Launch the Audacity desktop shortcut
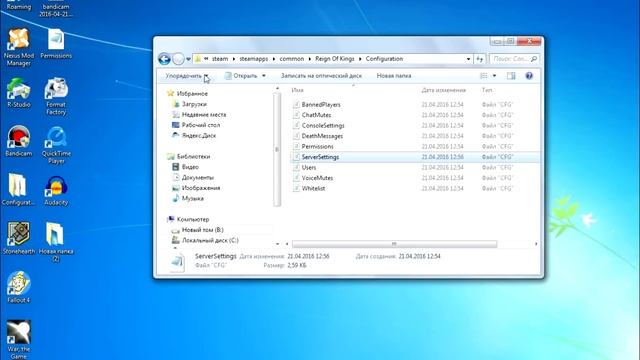The width and height of the screenshot is (640, 360). [x=56, y=190]
